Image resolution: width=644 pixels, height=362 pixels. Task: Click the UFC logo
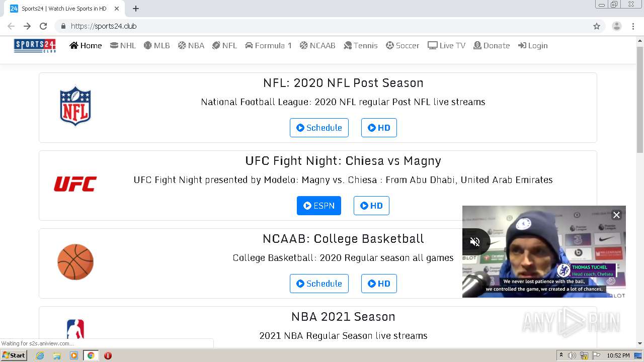75,184
